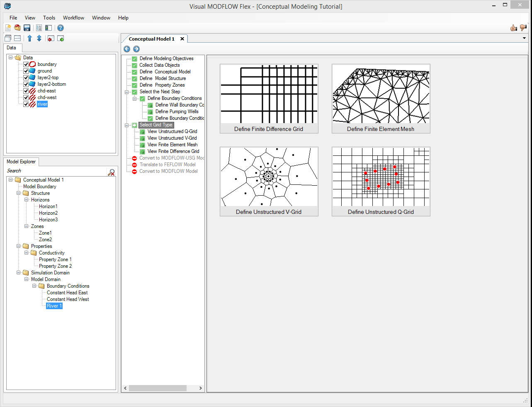The image size is (532, 407).
Task: Save the current project
Action: (27, 27)
